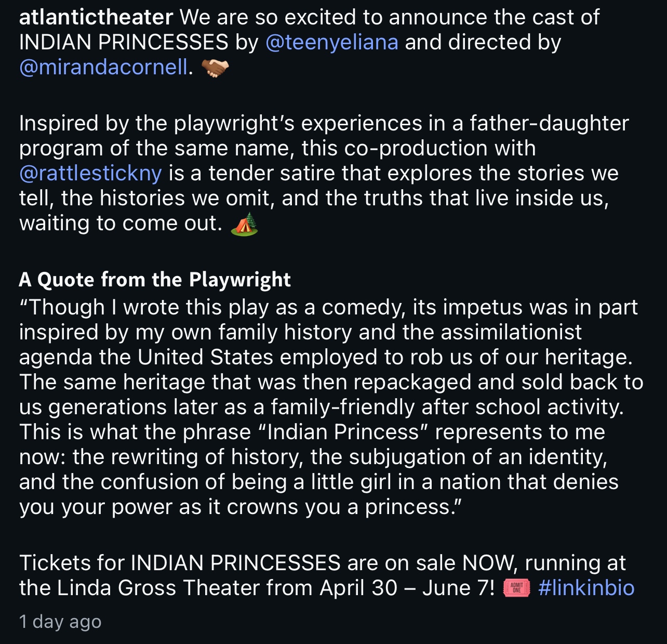Click the camping tent emoji
This screenshot has width=667, height=644.
click(244, 224)
